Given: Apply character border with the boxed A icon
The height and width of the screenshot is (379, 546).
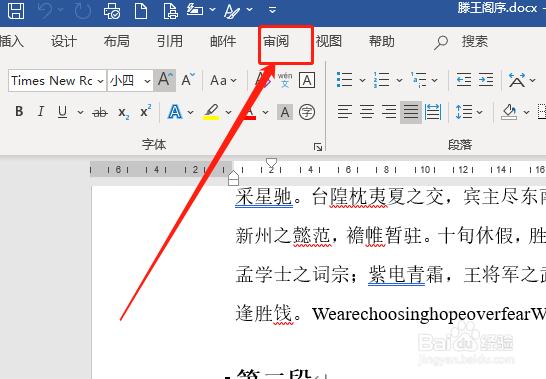Looking at the screenshot, I should point(307,80).
